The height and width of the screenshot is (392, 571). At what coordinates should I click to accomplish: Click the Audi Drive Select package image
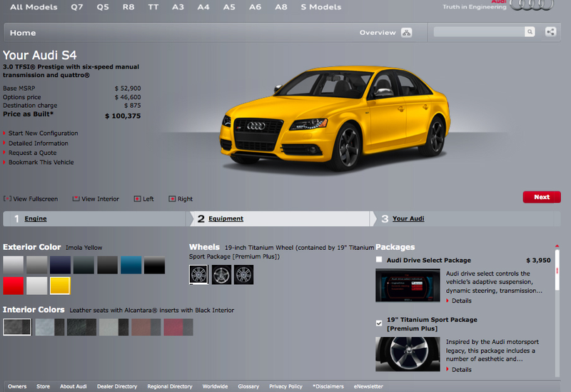click(408, 286)
